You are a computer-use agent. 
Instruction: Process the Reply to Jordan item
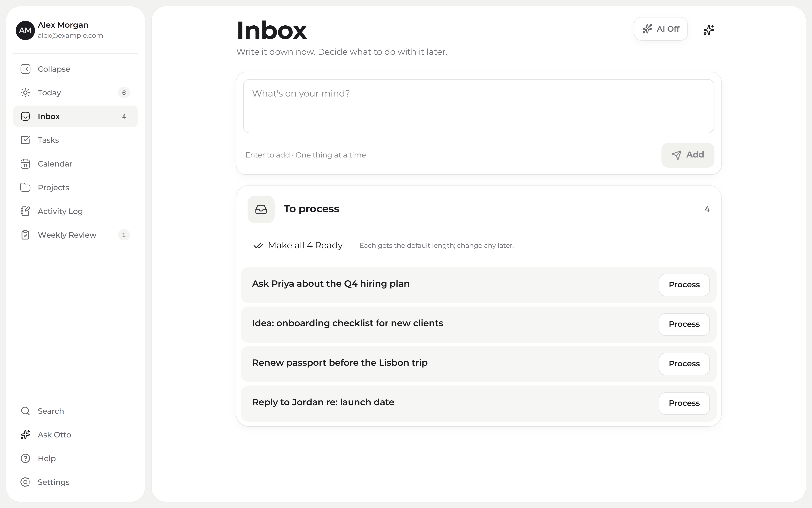coord(684,403)
